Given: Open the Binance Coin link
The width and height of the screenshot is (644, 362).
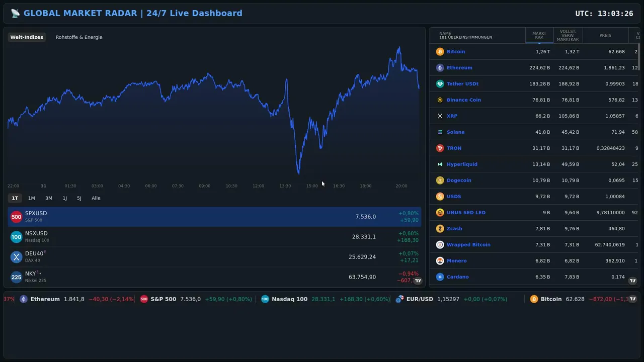Looking at the screenshot, I should tap(464, 100).
